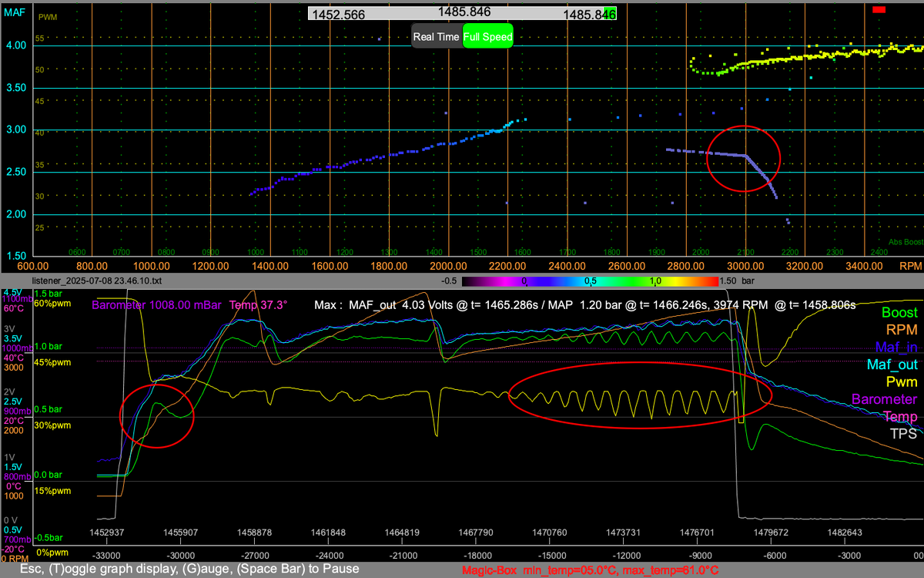Click the log time range bar
924x578 pixels.
click(x=462, y=14)
